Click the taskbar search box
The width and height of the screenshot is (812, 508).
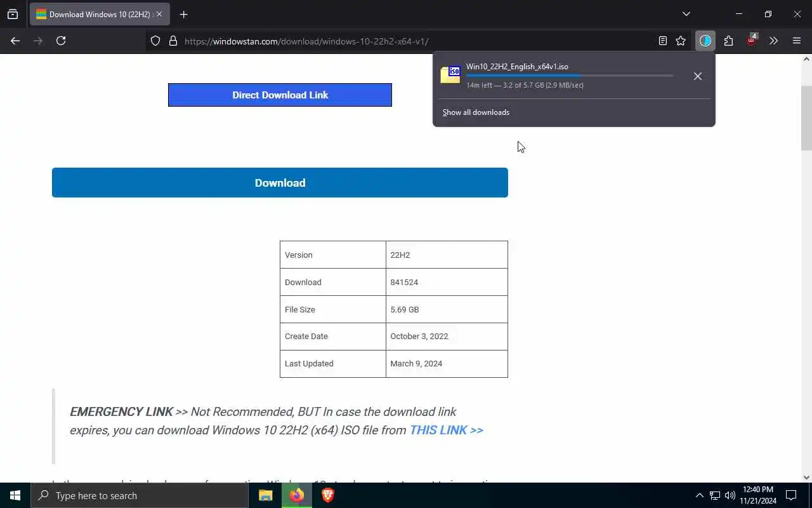pos(140,495)
